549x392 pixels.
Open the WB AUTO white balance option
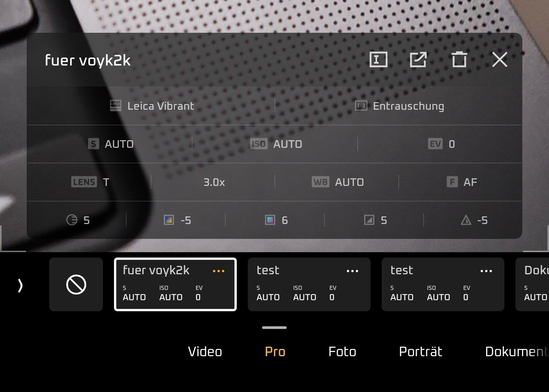337,182
